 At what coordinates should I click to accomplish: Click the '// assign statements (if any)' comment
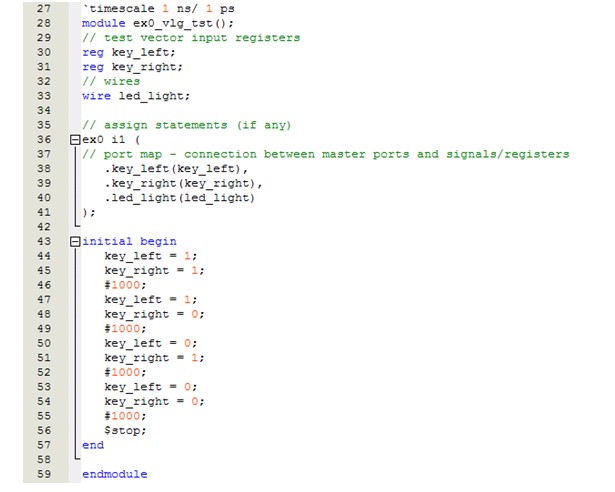tap(186, 125)
